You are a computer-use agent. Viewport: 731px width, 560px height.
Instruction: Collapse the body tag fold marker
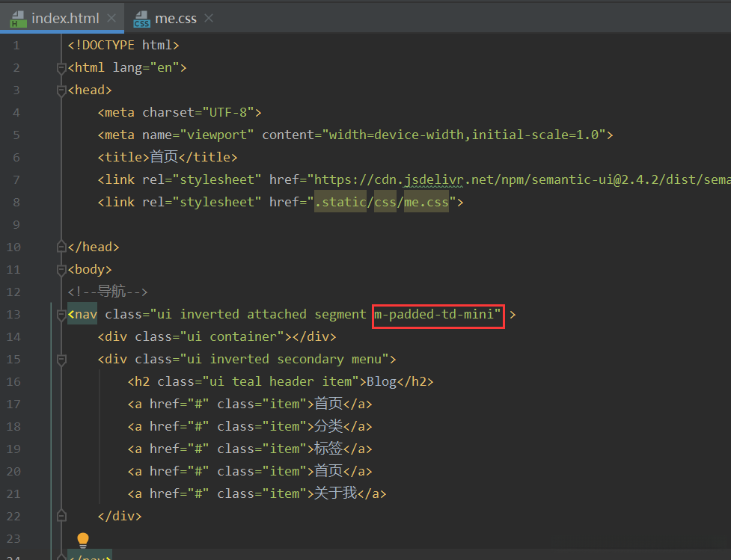click(61, 270)
